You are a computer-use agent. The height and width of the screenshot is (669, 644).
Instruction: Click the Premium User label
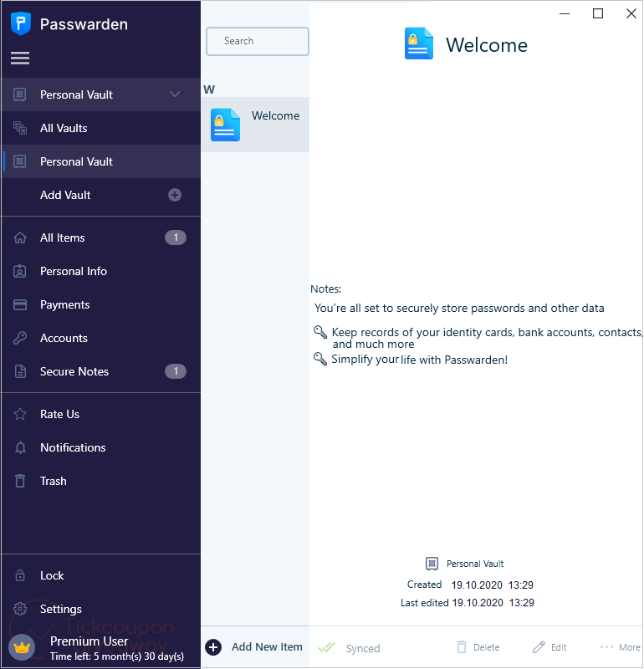click(x=89, y=641)
